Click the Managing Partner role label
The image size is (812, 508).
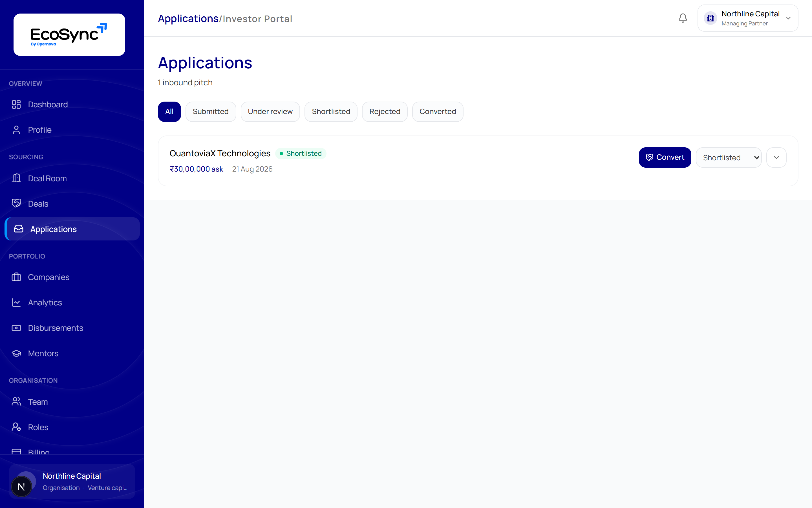[744, 23]
